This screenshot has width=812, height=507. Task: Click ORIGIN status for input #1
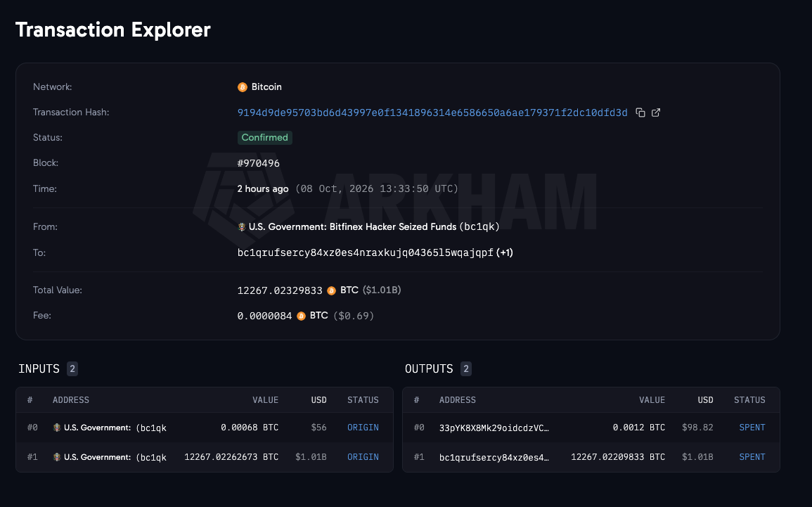pos(363,457)
